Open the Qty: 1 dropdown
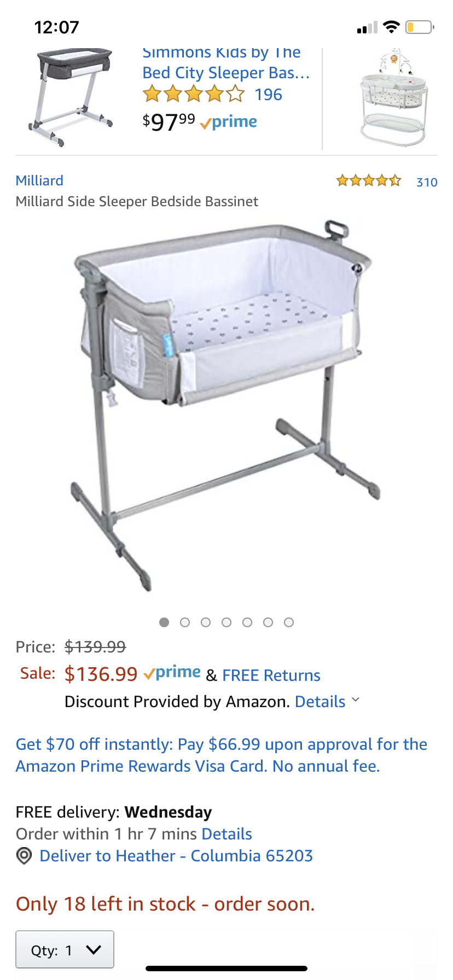 tap(65, 949)
